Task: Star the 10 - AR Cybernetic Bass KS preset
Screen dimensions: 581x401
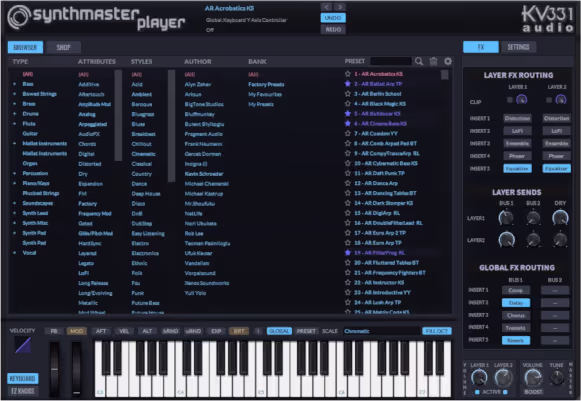Action: click(x=348, y=163)
